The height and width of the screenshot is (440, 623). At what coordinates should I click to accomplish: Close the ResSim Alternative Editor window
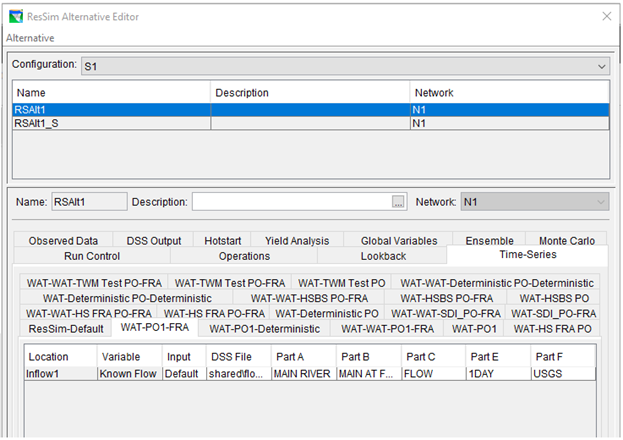604,16
